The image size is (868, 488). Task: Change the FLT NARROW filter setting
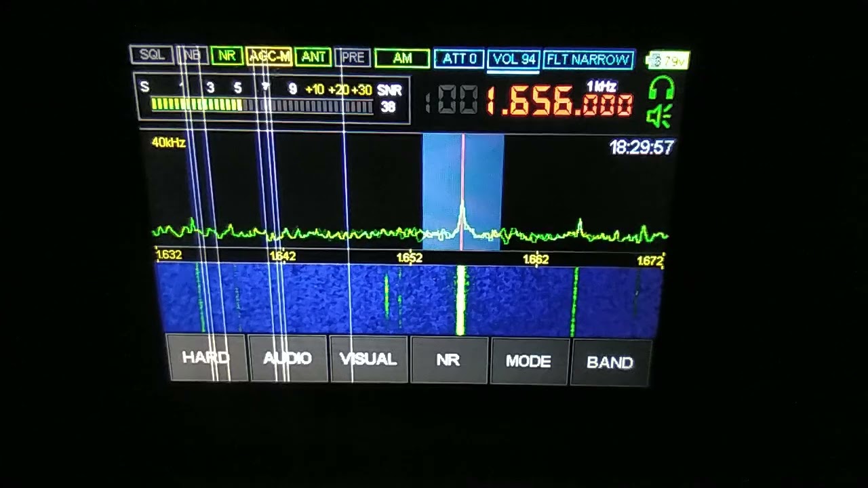point(589,60)
